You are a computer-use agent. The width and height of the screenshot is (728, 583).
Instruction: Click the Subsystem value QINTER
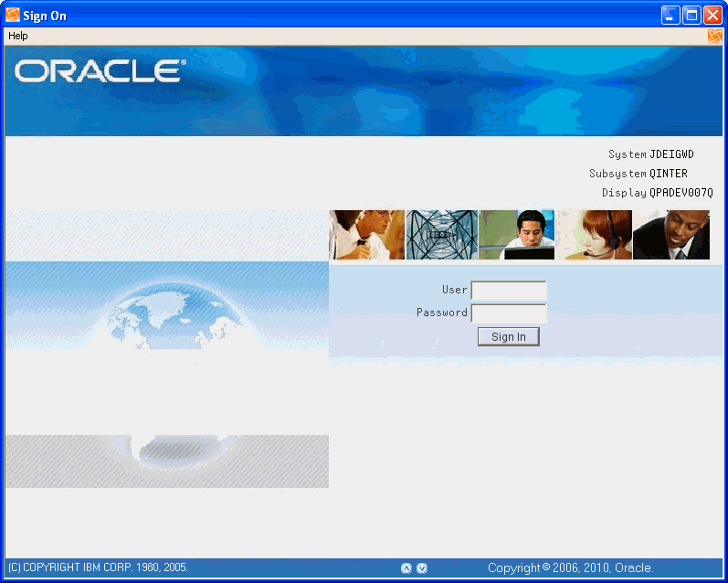(668, 174)
